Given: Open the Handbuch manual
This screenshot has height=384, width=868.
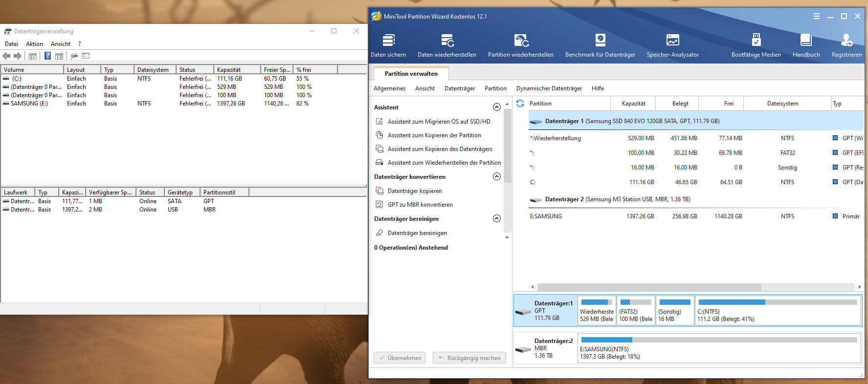Looking at the screenshot, I should coord(806,46).
